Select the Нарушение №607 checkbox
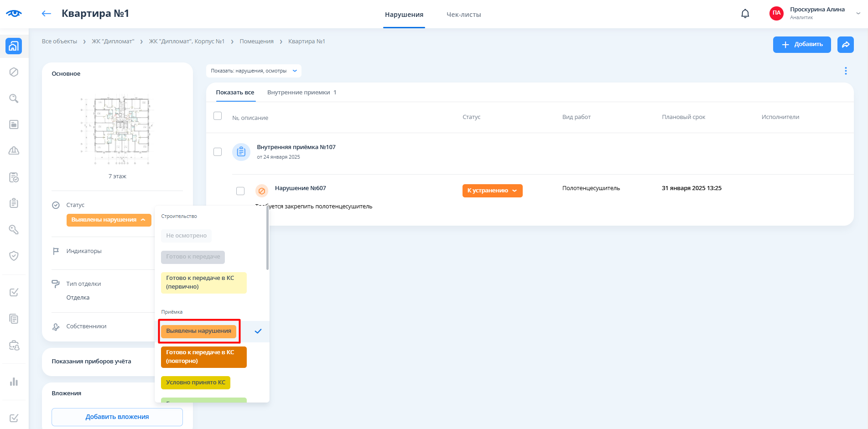Screen dimensions: 868x429 pos(240,191)
